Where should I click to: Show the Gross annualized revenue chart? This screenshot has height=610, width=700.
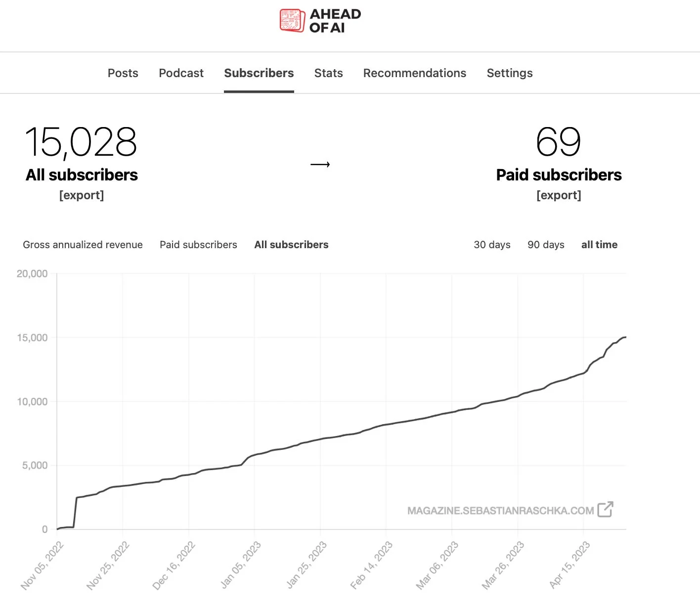[x=83, y=245]
